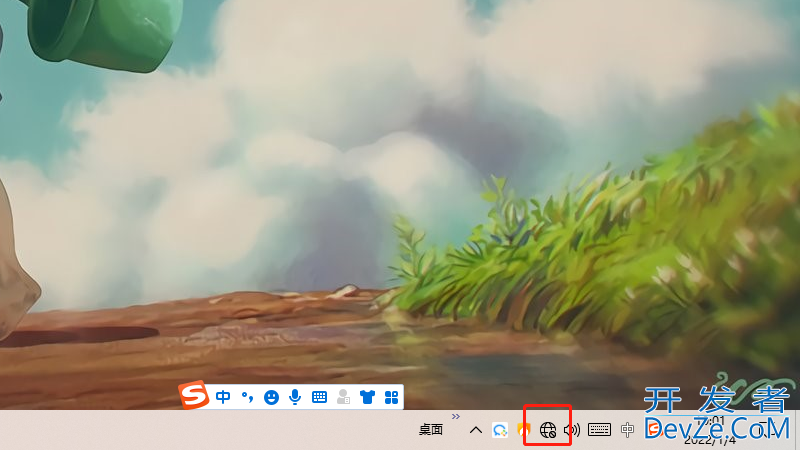
Task: Open the volume speaker tray icon
Action: pos(572,430)
